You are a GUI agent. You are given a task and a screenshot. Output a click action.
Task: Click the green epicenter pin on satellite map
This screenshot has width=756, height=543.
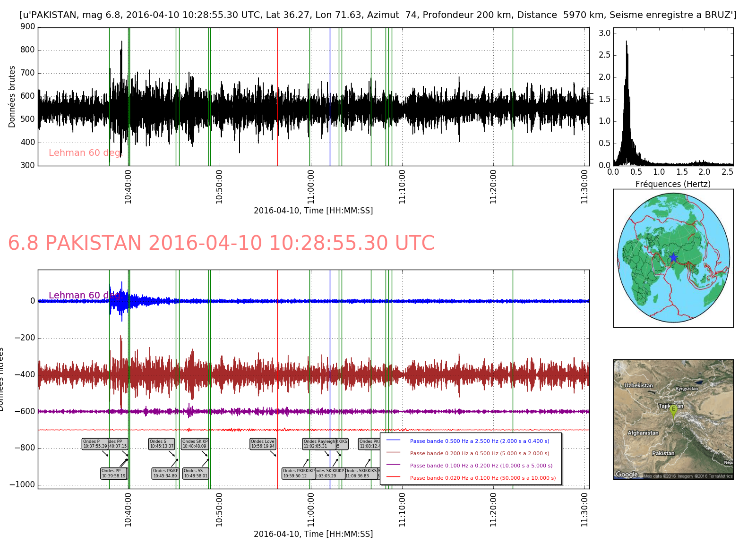click(x=673, y=411)
